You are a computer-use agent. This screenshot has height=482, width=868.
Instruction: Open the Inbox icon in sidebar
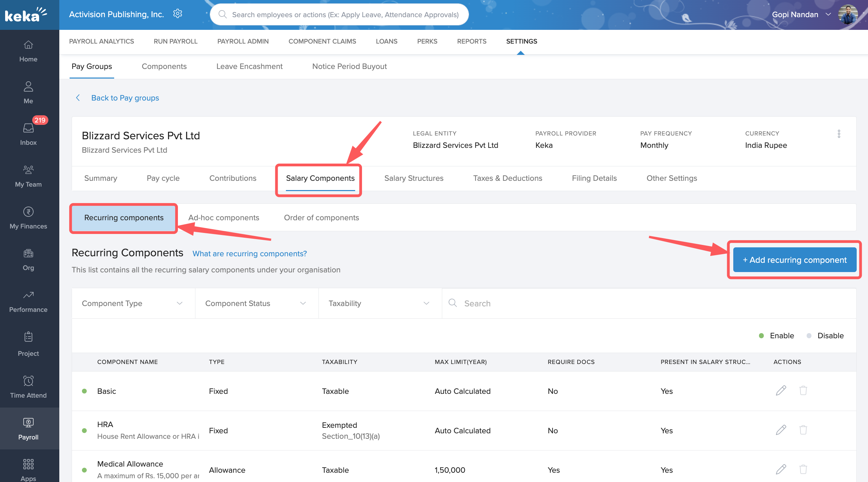28,128
